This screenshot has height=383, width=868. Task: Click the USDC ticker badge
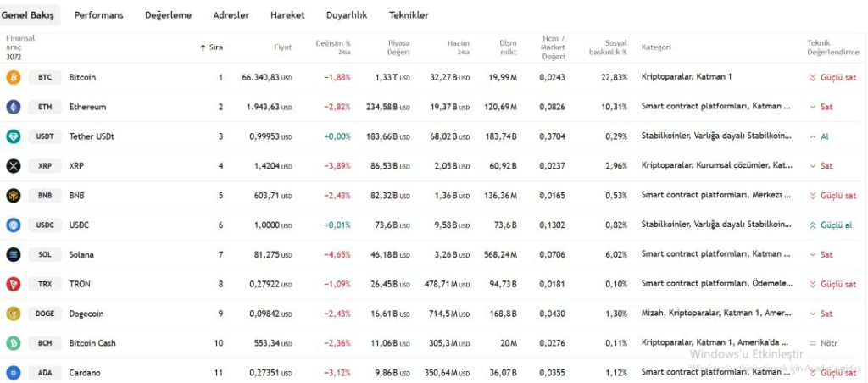pyautogui.click(x=45, y=225)
